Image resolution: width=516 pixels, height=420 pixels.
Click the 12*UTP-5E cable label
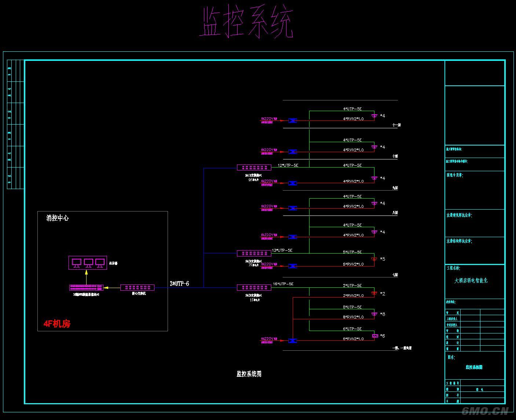(x=288, y=165)
